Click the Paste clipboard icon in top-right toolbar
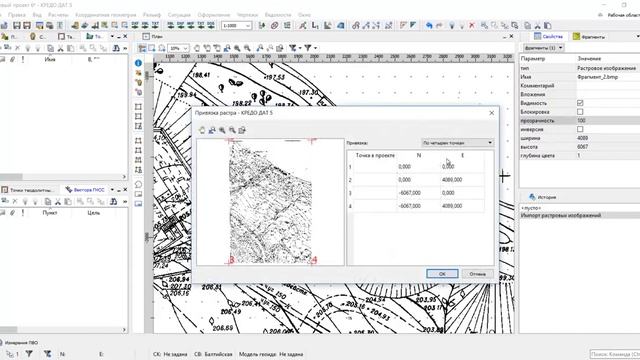640x360 pixels. 547,25
